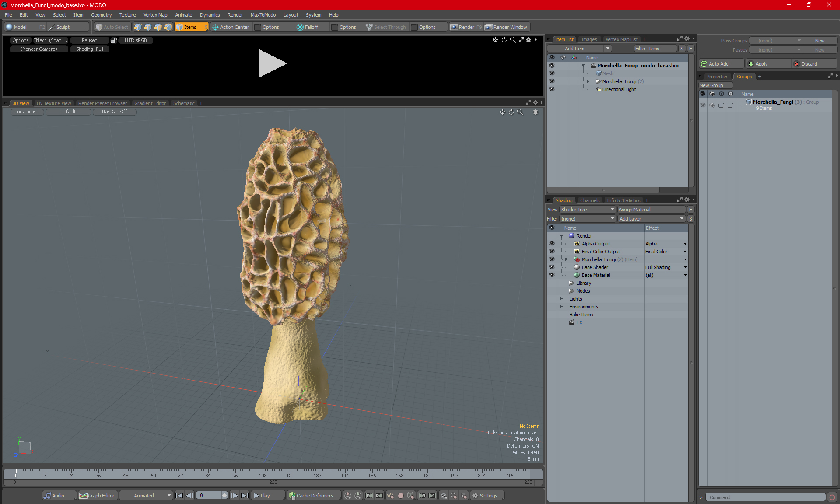This screenshot has height=504, width=840.
Task: Open the MaxToModo menu
Action: tap(263, 15)
